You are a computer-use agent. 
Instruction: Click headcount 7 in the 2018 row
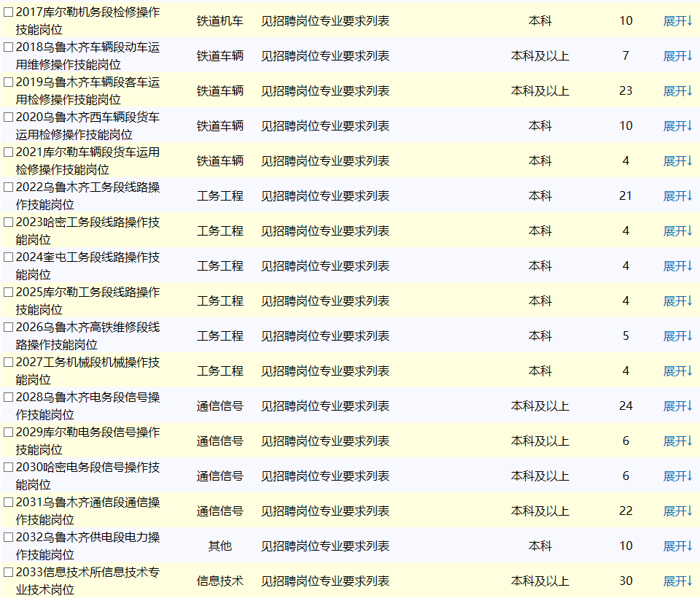coord(626,56)
